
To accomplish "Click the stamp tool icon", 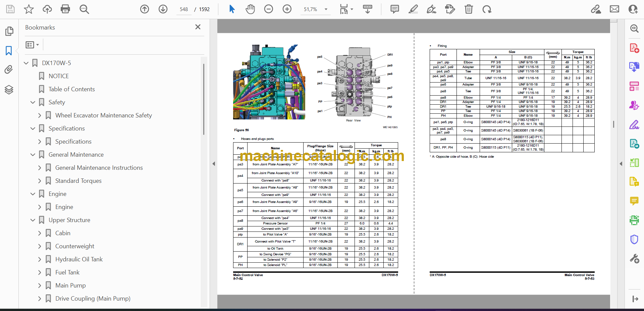I will pyautogui.click(x=450, y=9).
